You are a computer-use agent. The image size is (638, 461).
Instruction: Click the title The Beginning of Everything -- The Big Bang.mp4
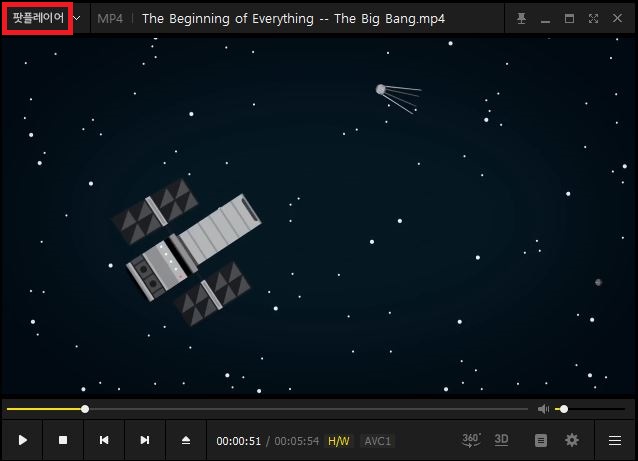[x=293, y=19]
